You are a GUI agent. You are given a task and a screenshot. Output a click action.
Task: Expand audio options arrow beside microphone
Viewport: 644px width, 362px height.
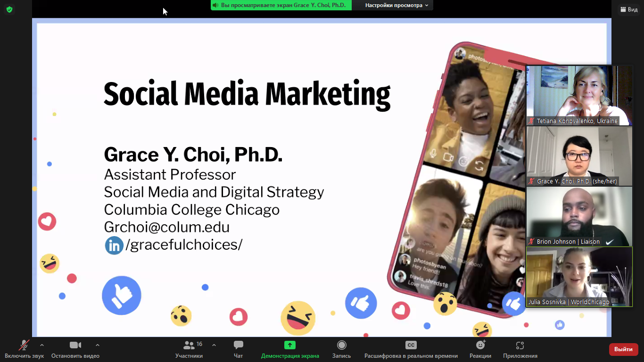coord(42,345)
